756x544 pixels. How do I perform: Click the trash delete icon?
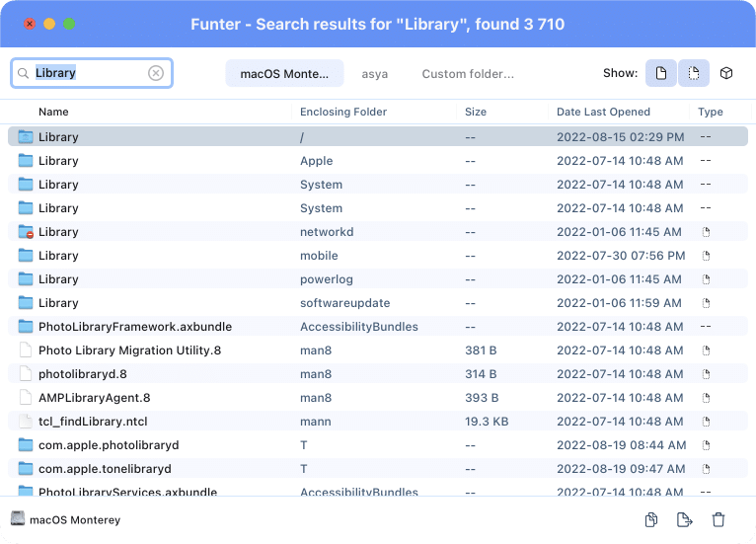[718, 519]
